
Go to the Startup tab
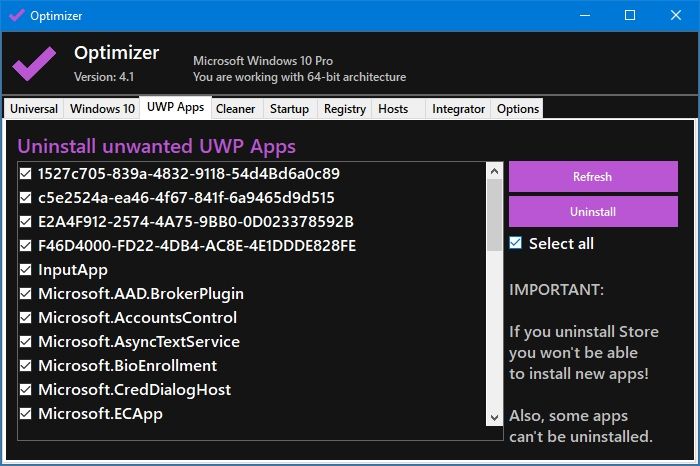coord(289,109)
